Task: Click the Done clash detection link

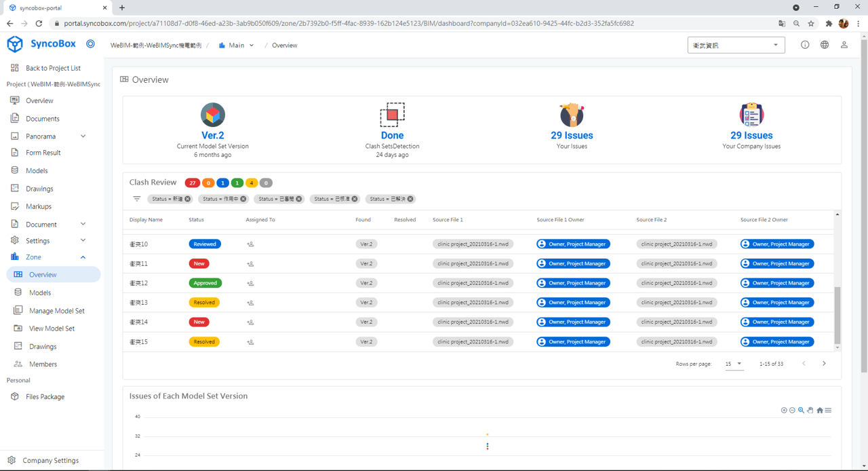Action: pyautogui.click(x=392, y=135)
